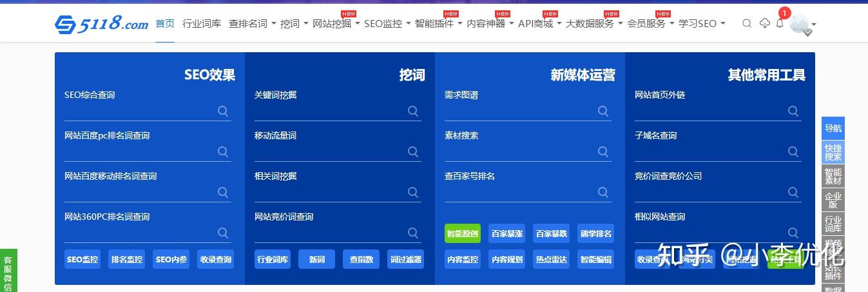Open the header search magnifier icon
868x292 pixels.
747,23
